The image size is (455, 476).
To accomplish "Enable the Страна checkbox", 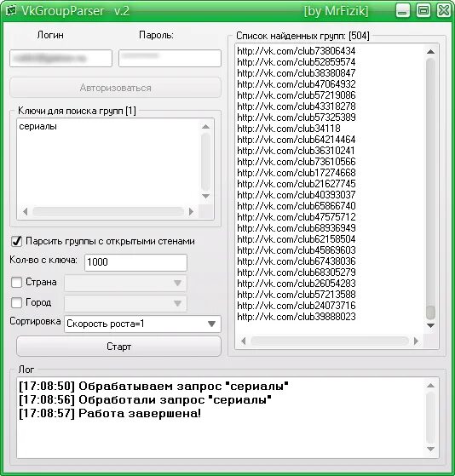I will pos(16,282).
